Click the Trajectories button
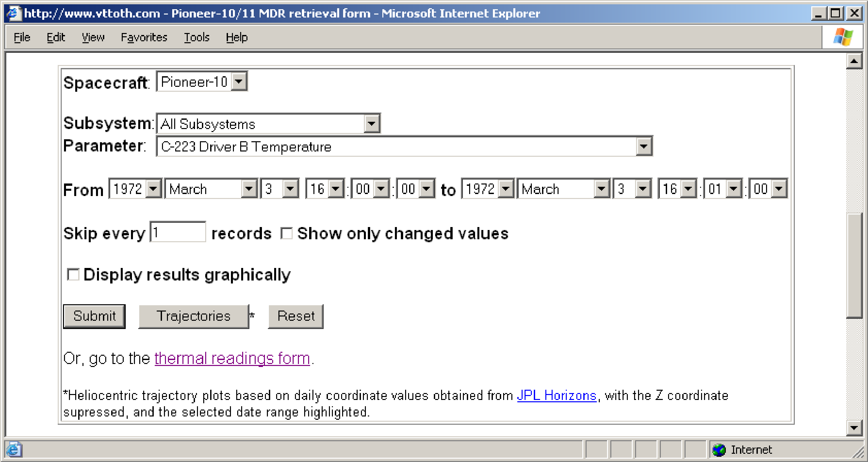 pos(194,316)
